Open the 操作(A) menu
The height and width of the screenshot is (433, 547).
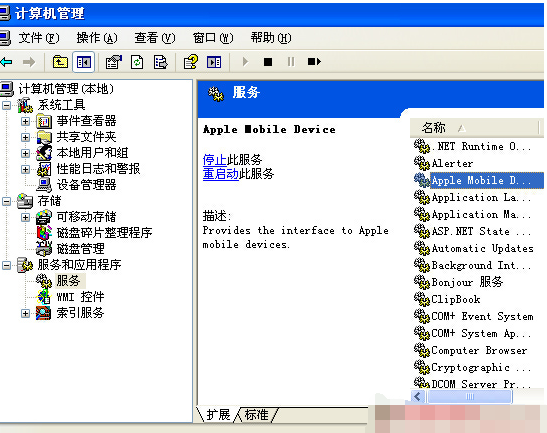pyautogui.click(x=97, y=38)
